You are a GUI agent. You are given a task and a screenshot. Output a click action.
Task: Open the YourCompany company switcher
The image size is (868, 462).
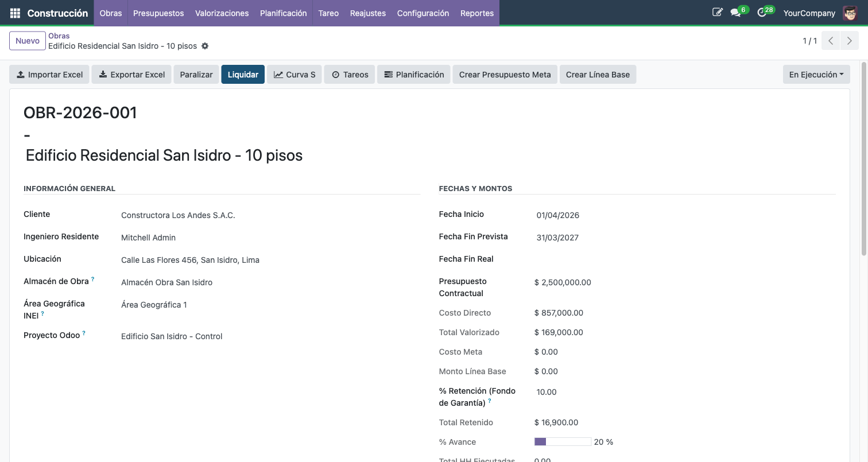[x=809, y=13]
